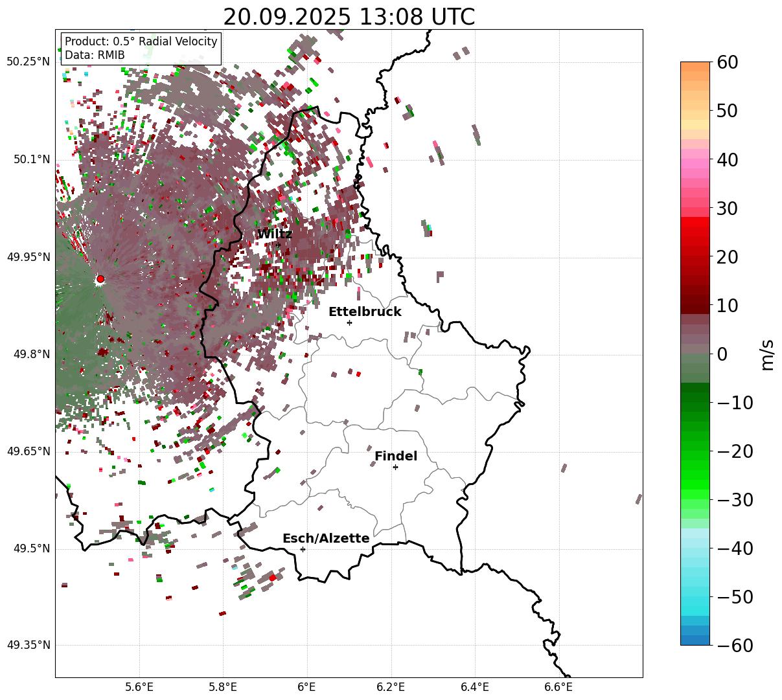Click the 49.65°N latitude label

28,451
